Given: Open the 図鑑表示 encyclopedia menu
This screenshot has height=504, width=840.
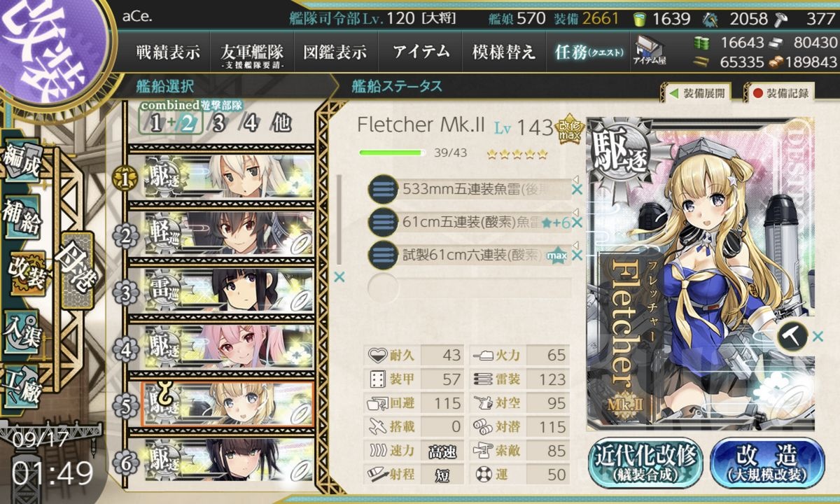Looking at the screenshot, I should pyautogui.click(x=335, y=52).
